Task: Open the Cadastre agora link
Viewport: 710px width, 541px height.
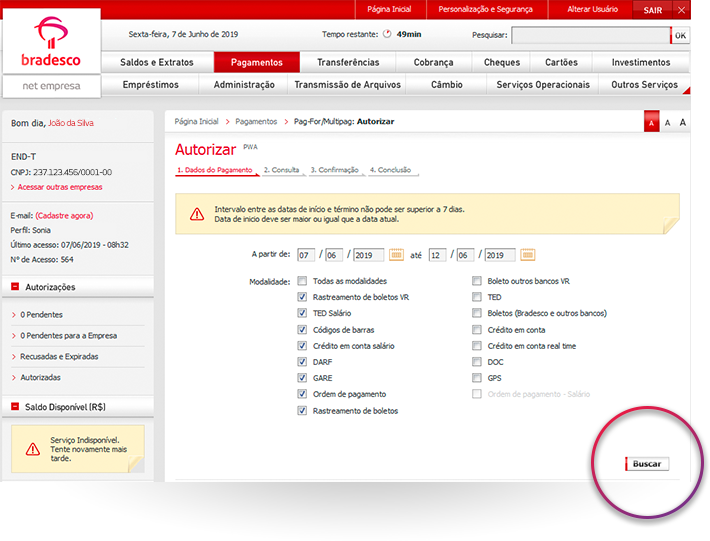Action: (x=64, y=216)
